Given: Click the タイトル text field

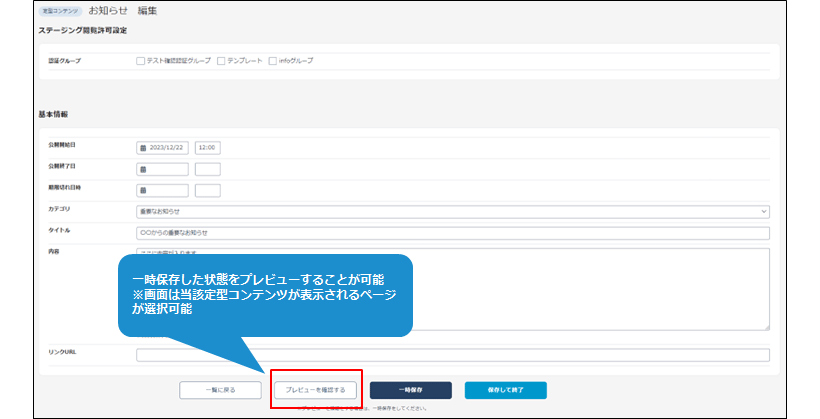Looking at the screenshot, I should [x=452, y=233].
